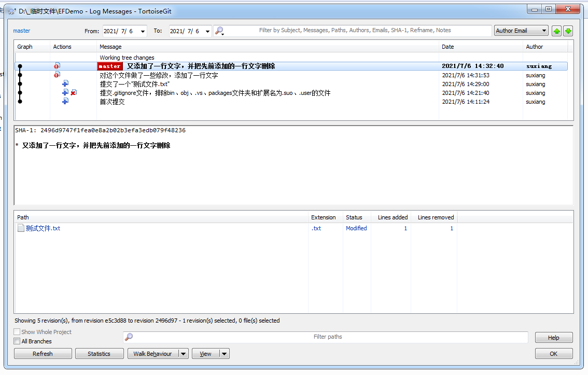Click the Statistics button
Image resolution: width=588 pixels, height=375 pixels.
(99, 354)
